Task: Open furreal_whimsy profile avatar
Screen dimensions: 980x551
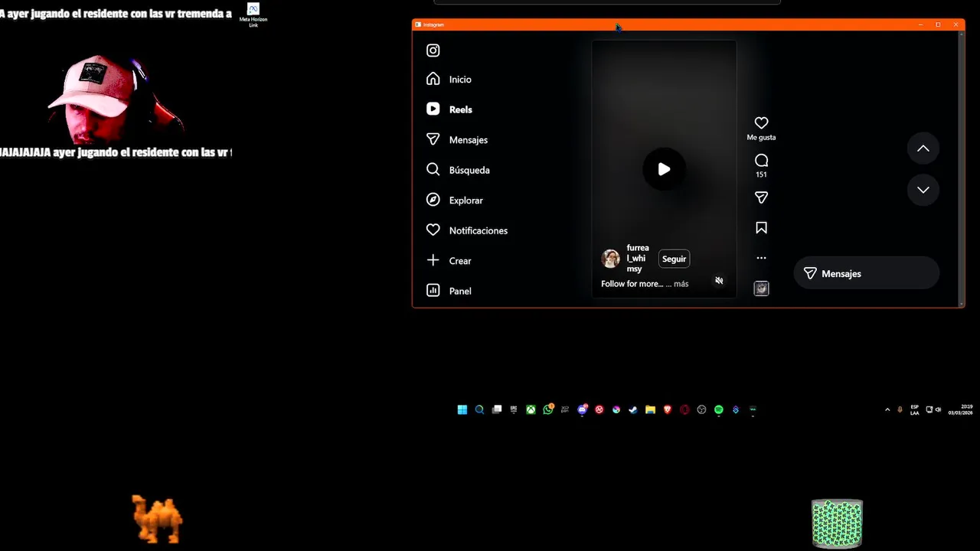Action: pyautogui.click(x=611, y=259)
